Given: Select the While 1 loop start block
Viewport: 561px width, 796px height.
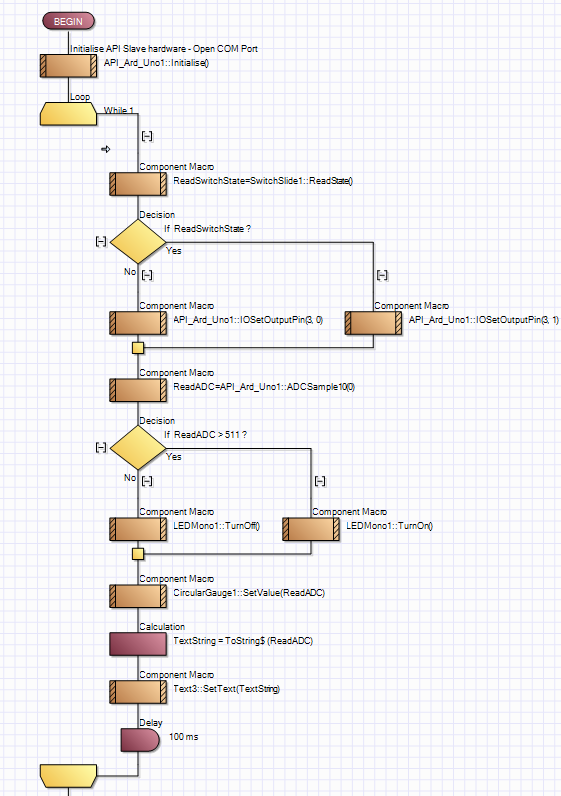Looking at the screenshot, I should pyautogui.click(x=69, y=114).
